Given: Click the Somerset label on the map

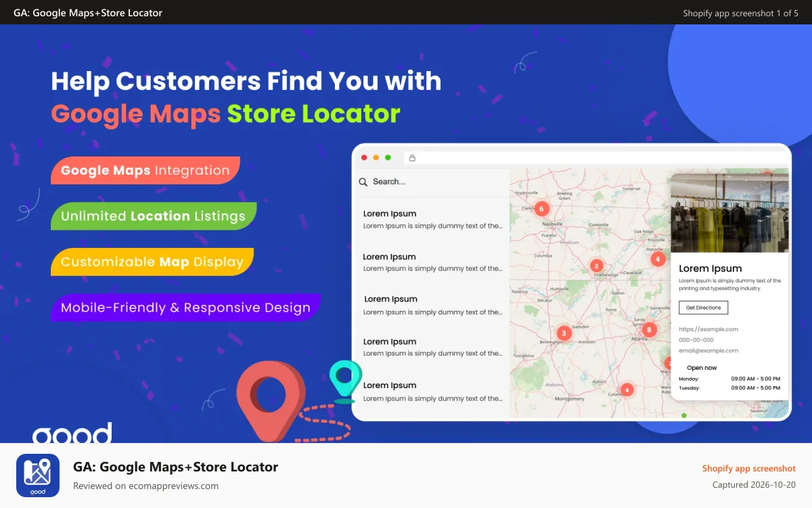Looking at the screenshot, I should click(x=631, y=189).
